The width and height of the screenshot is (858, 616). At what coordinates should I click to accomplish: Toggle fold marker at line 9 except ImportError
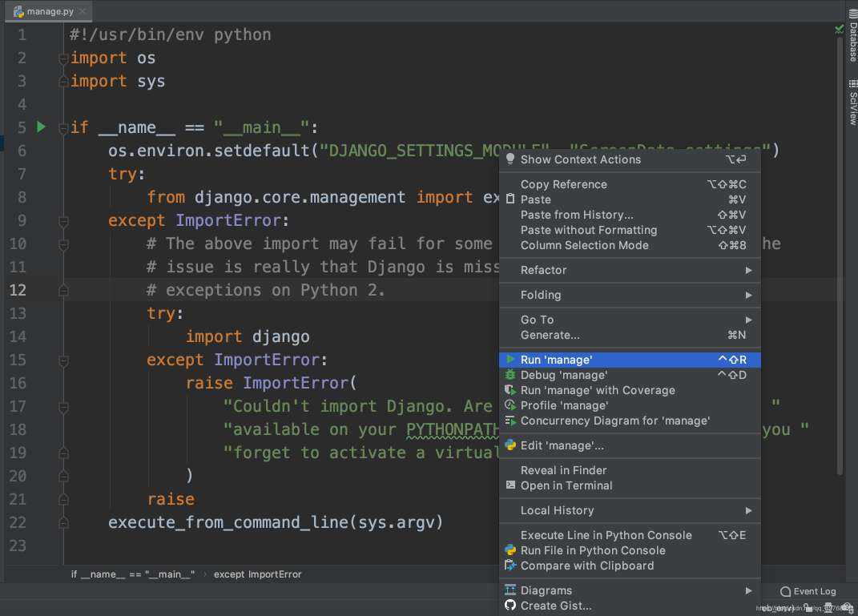pos(63,221)
